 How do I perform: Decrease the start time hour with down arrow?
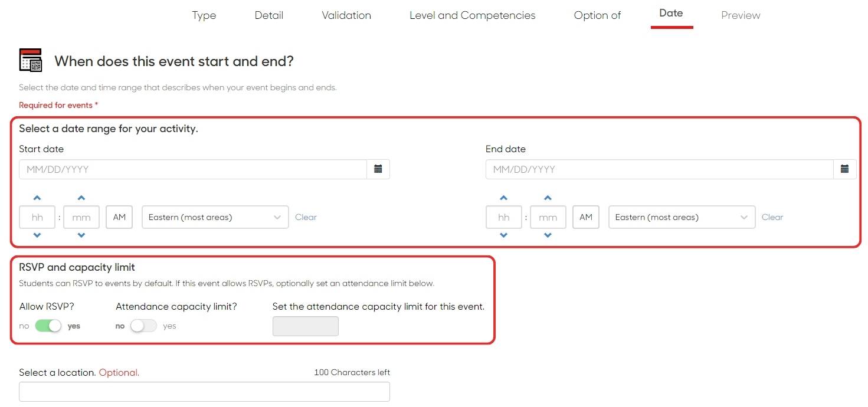pos(37,235)
